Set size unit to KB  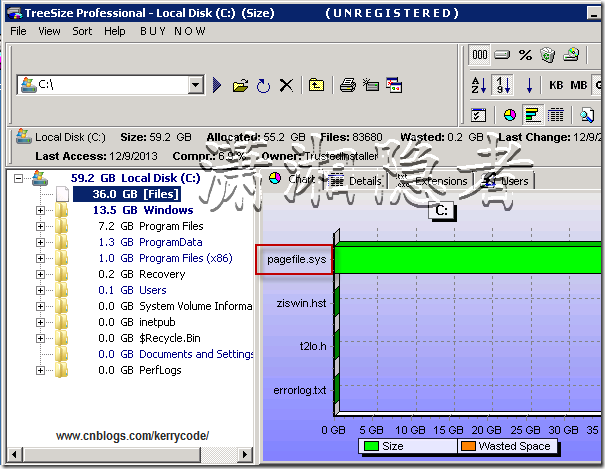[556, 85]
